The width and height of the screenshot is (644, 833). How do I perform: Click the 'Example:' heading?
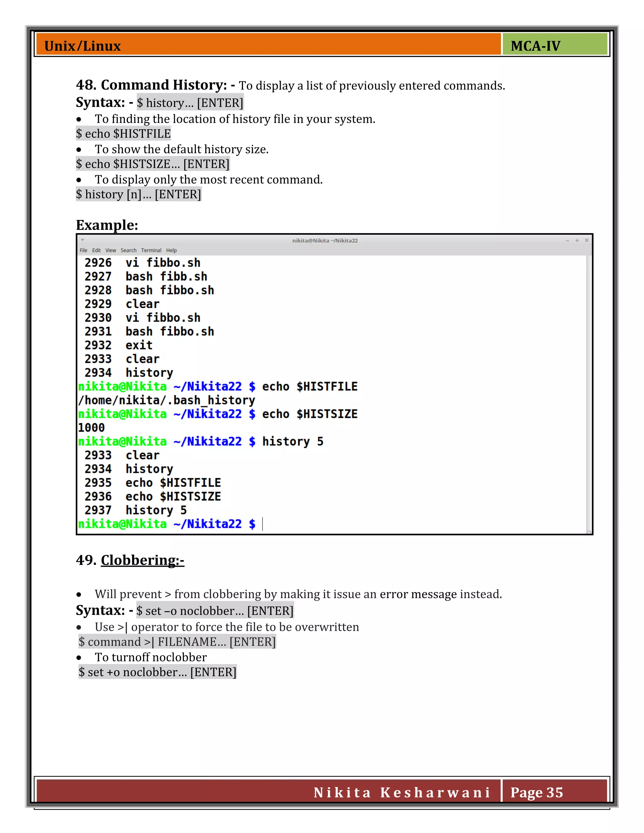point(107,225)
